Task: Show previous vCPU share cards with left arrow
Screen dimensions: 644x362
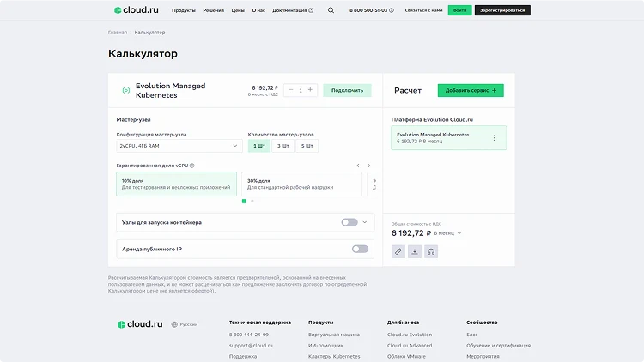Action: click(x=358, y=166)
